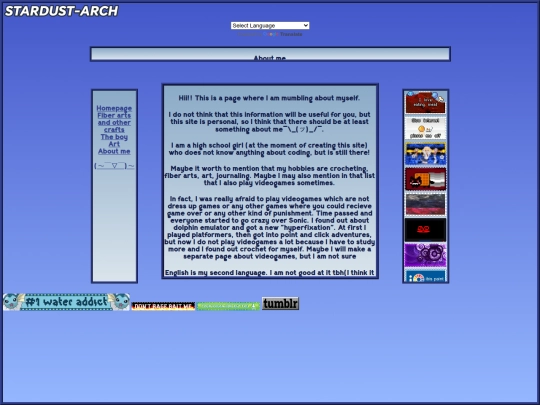Click the STARDUST-ARCH site title
This screenshot has width=540, height=405.
coord(62,11)
